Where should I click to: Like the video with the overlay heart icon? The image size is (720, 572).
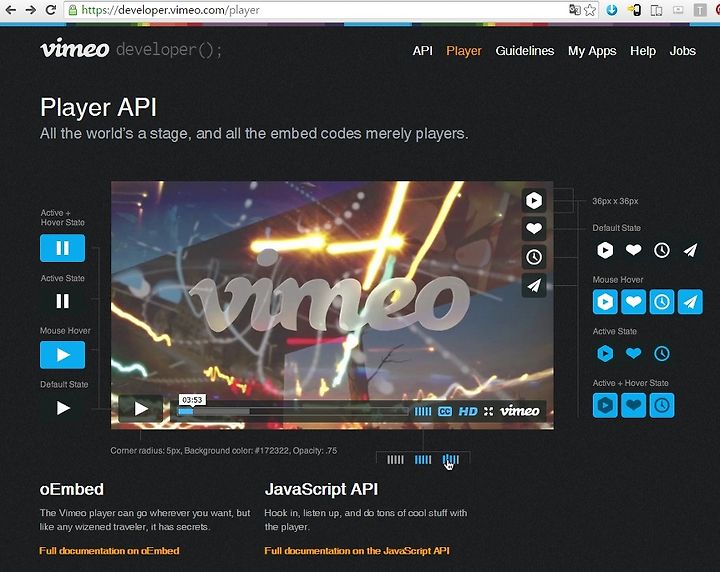(534, 228)
